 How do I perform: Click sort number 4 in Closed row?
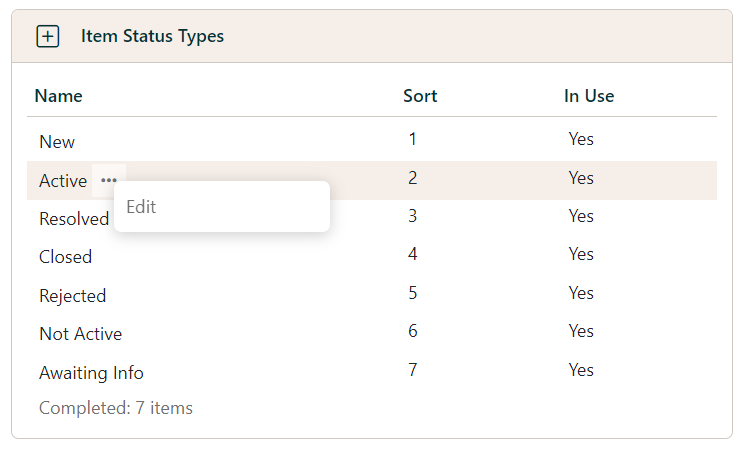pos(413,254)
